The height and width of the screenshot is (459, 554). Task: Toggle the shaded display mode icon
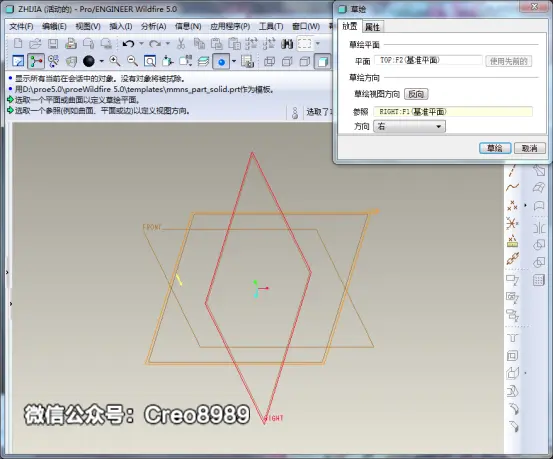322,61
